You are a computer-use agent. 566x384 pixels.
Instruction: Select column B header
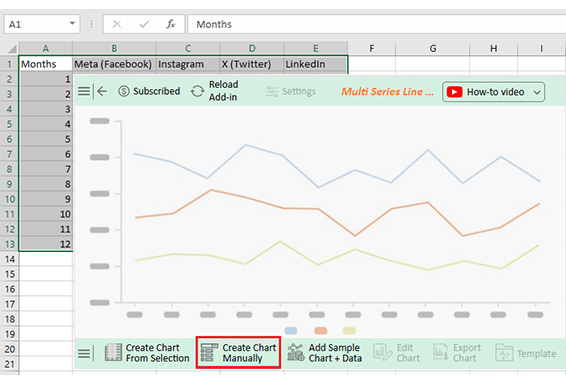tap(114, 48)
